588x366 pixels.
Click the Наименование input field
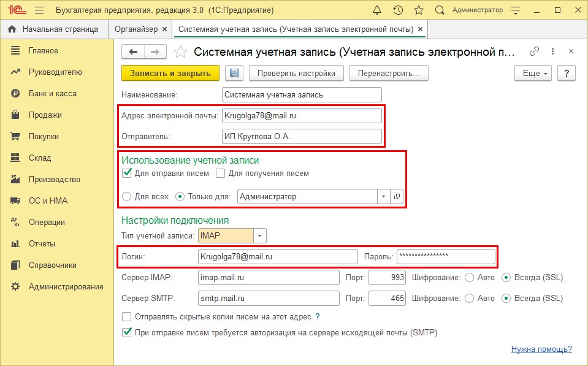pyautogui.click(x=302, y=95)
